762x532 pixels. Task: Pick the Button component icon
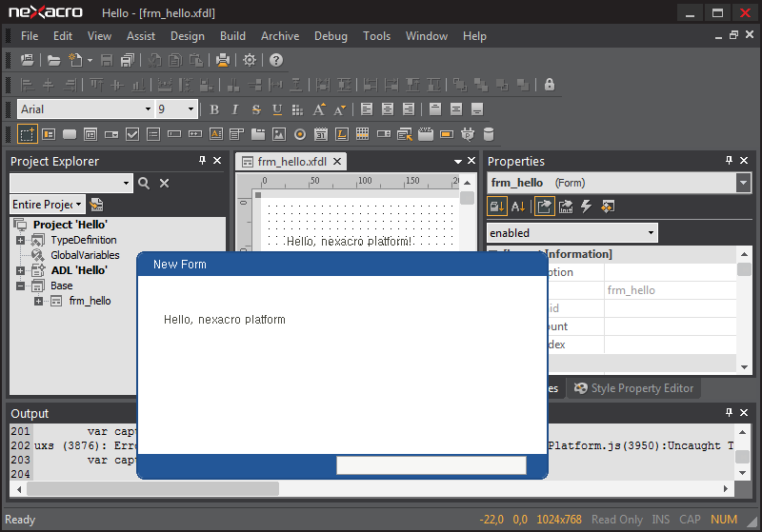[x=70, y=134]
